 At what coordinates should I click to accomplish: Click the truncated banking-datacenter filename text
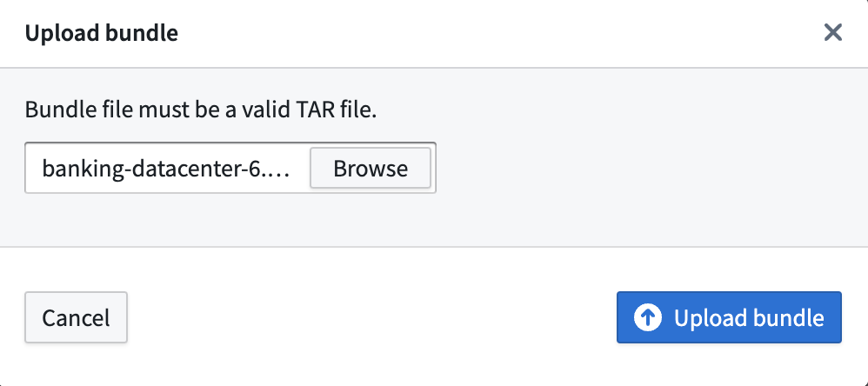point(166,168)
